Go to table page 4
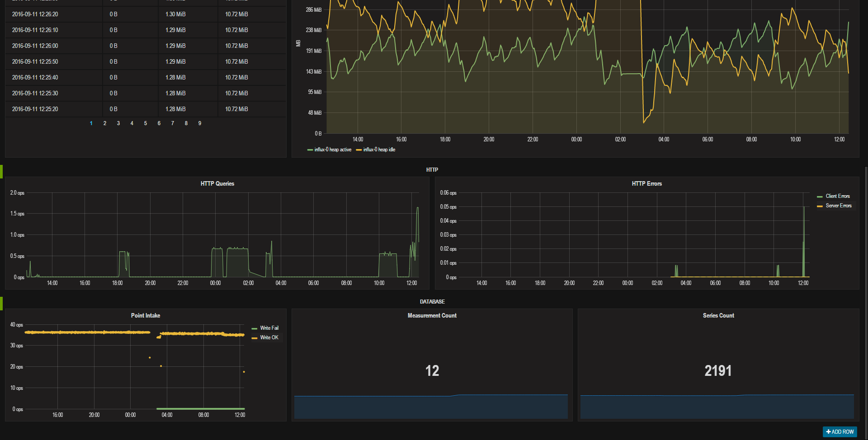 (x=132, y=123)
